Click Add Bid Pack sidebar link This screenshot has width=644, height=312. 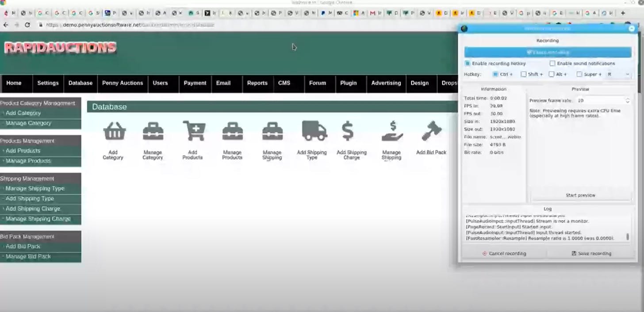(23, 247)
